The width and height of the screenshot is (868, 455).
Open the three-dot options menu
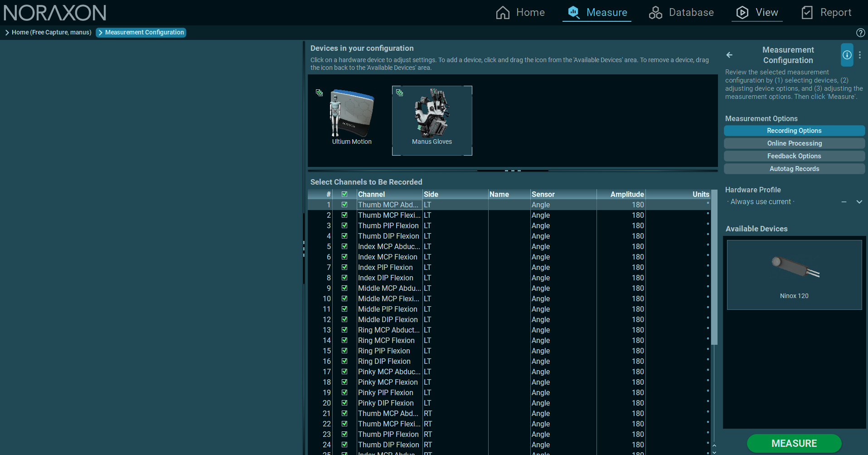[x=860, y=55]
